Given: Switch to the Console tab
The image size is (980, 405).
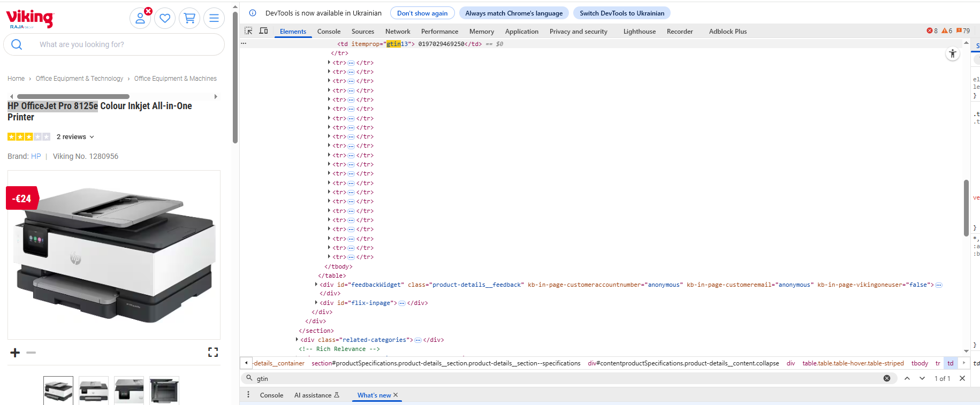Looking at the screenshot, I should click(x=329, y=32).
